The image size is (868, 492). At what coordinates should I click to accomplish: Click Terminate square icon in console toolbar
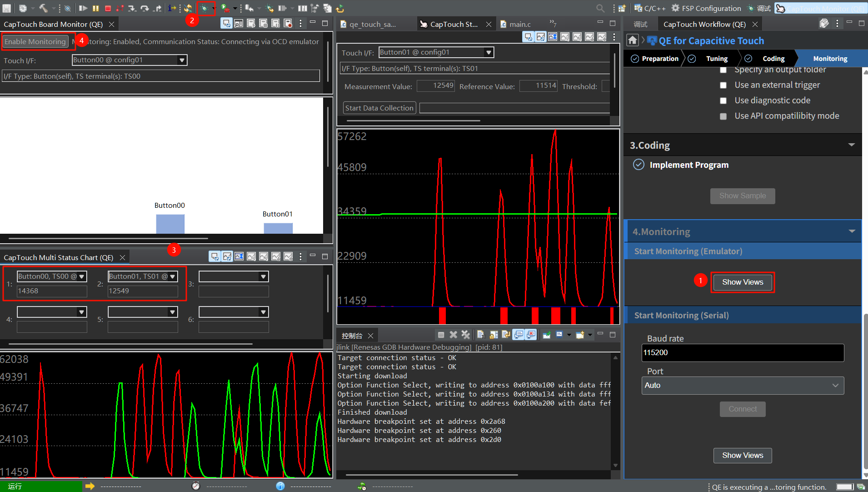click(x=441, y=335)
